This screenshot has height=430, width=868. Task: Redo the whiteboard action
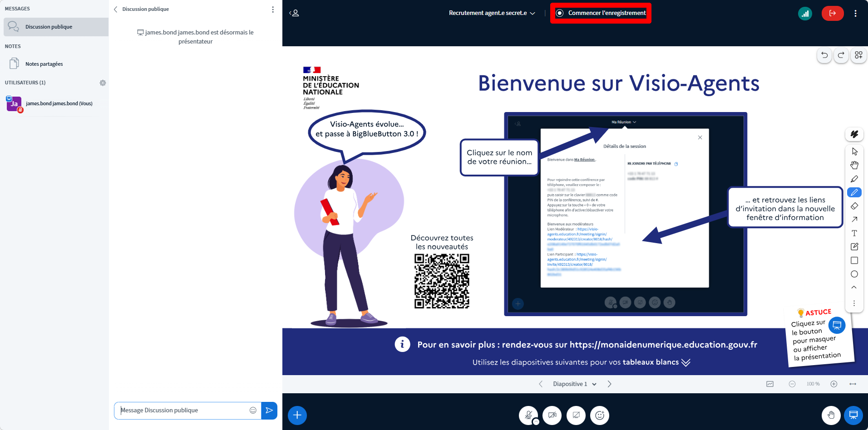click(x=841, y=55)
